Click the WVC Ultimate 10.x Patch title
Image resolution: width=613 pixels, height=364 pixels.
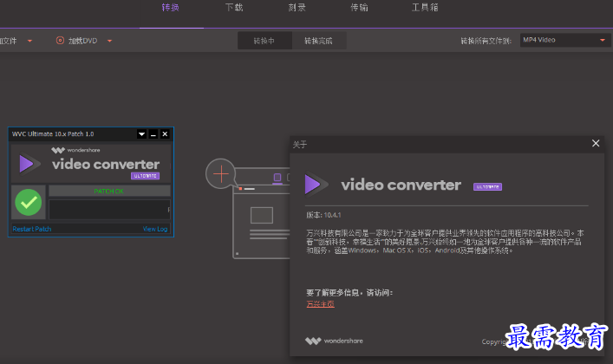53,134
